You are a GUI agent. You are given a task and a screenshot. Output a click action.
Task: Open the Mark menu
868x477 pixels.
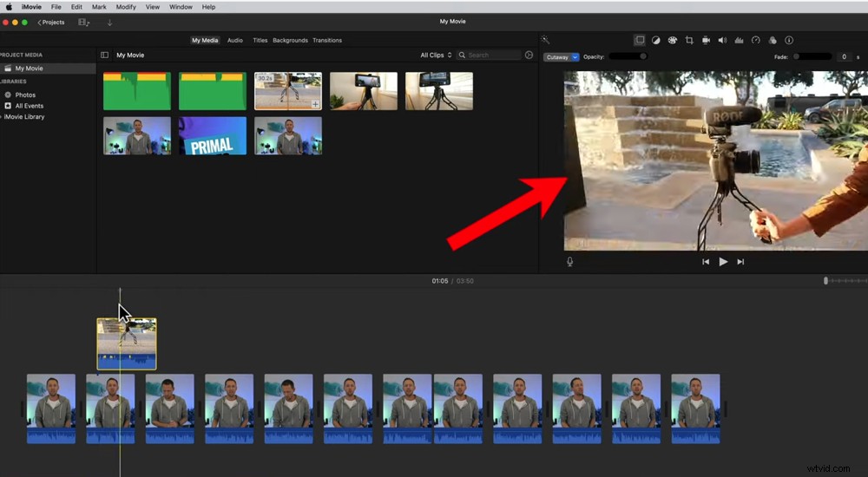pyautogui.click(x=99, y=7)
